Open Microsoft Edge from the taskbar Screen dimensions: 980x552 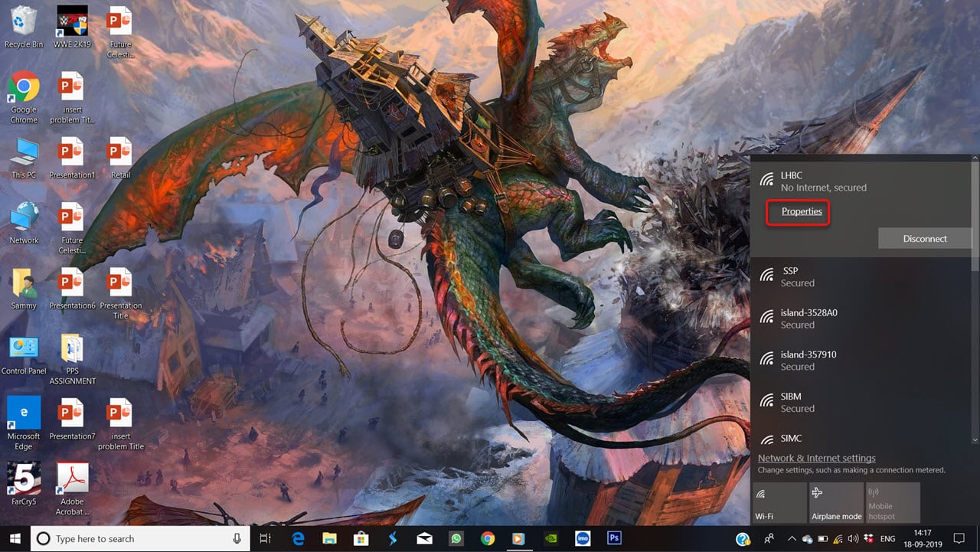tap(298, 538)
